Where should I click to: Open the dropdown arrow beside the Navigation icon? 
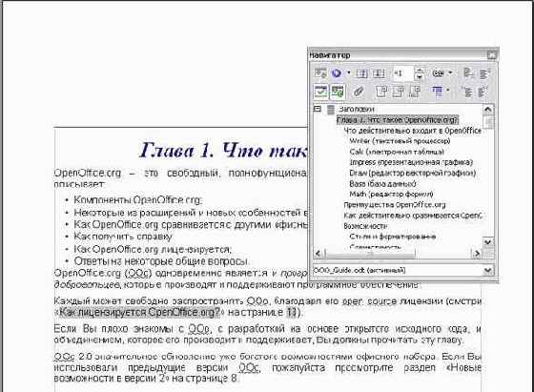(x=348, y=73)
